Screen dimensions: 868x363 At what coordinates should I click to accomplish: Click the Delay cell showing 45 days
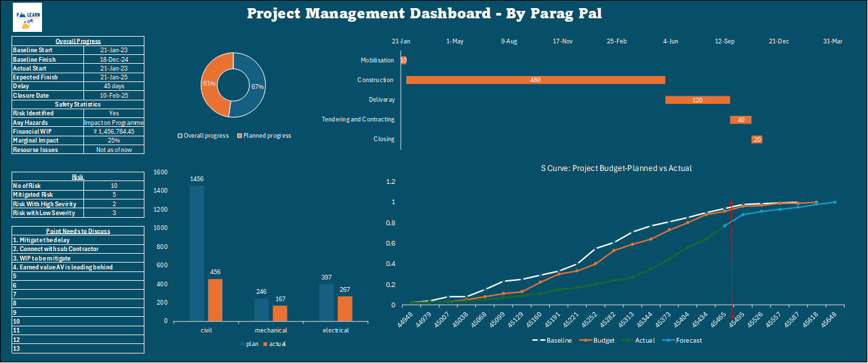click(111, 86)
